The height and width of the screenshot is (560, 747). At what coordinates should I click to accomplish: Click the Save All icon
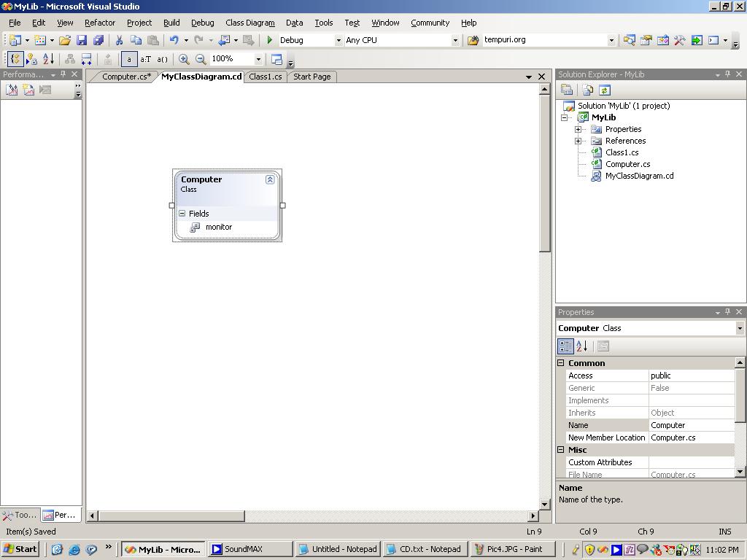[x=98, y=41]
